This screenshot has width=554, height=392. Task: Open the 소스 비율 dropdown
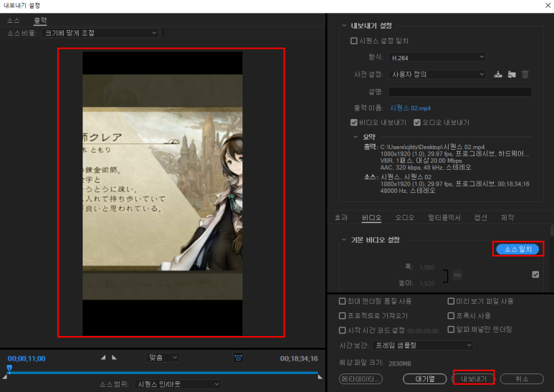click(x=100, y=33)
